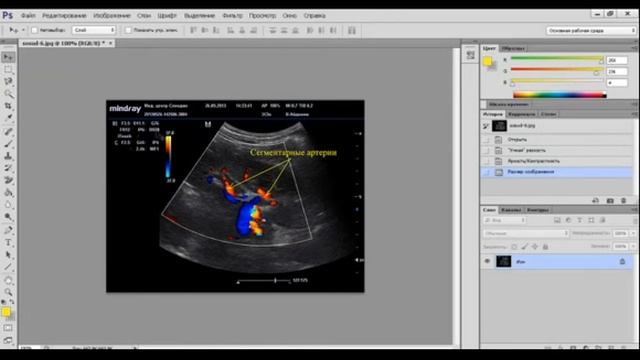Screen dimensions: 640x360
Task: Select the Crop tool
Action: 8,106
